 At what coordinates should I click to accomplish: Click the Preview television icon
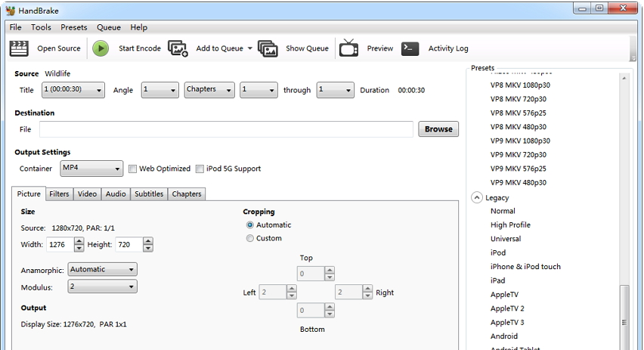point(348,48)
